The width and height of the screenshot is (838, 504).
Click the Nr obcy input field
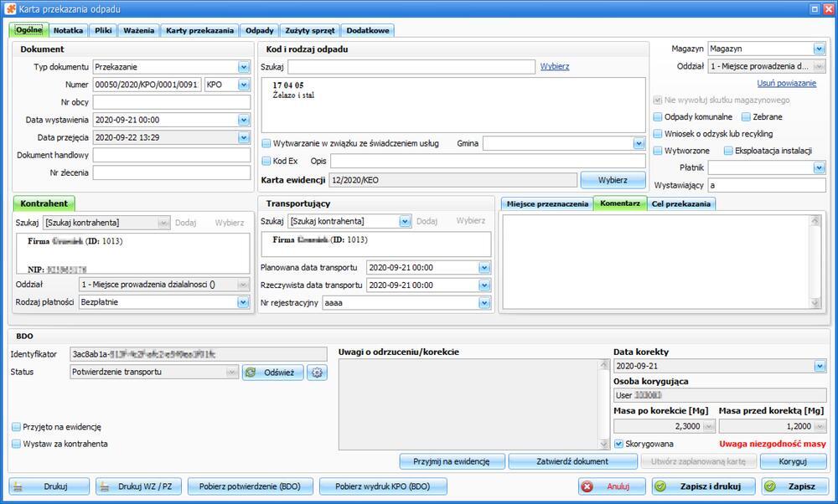172,102
